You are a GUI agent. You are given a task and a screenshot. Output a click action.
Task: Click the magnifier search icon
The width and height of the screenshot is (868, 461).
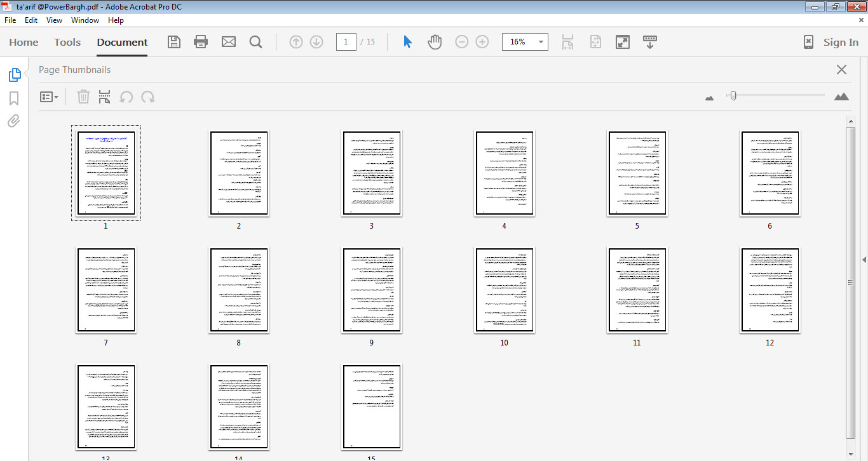(x=255, y=42)
